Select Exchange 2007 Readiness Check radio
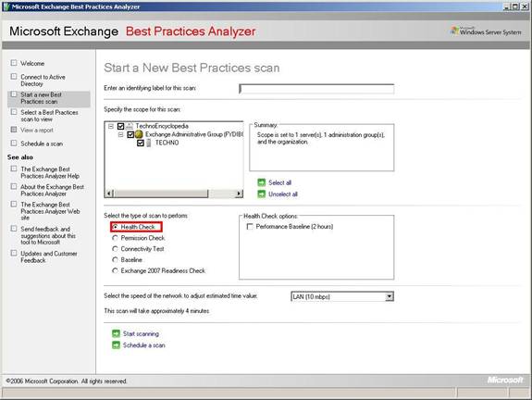532x400 pixels. pyautogui.click(x=116, y=270)
